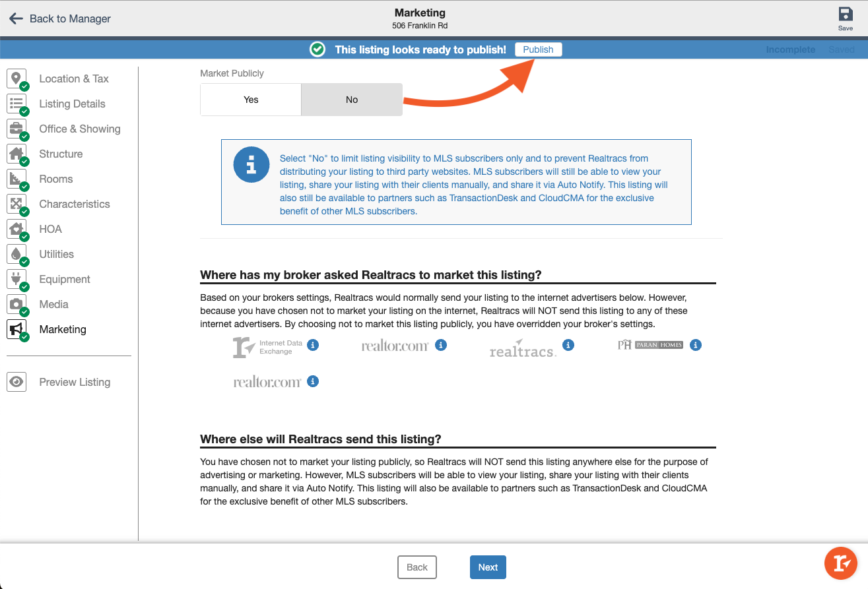Set Market Publicly to Yes

(251, 100)
